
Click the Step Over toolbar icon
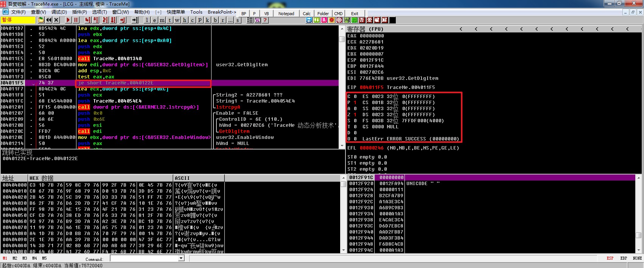pos(96,20)
